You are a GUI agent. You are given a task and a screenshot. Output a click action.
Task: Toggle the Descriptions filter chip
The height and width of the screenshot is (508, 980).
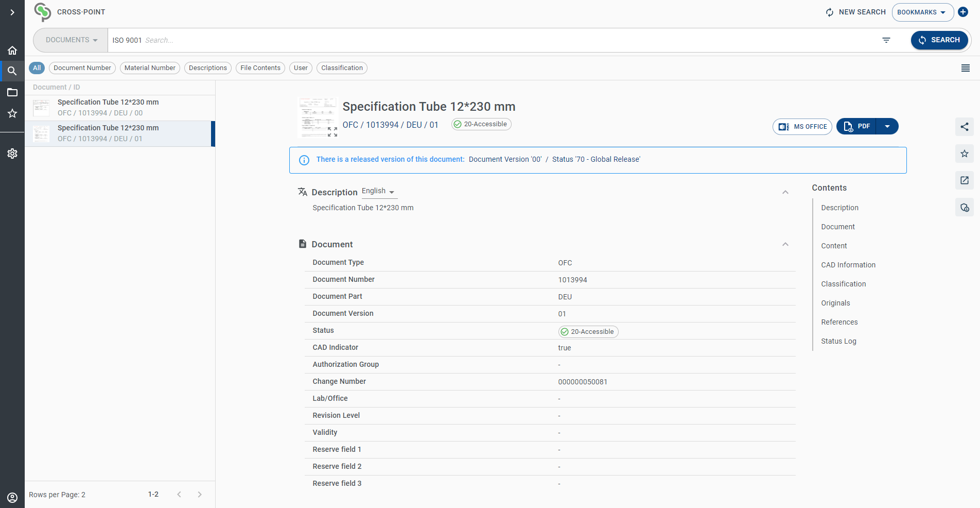[208, 68]
